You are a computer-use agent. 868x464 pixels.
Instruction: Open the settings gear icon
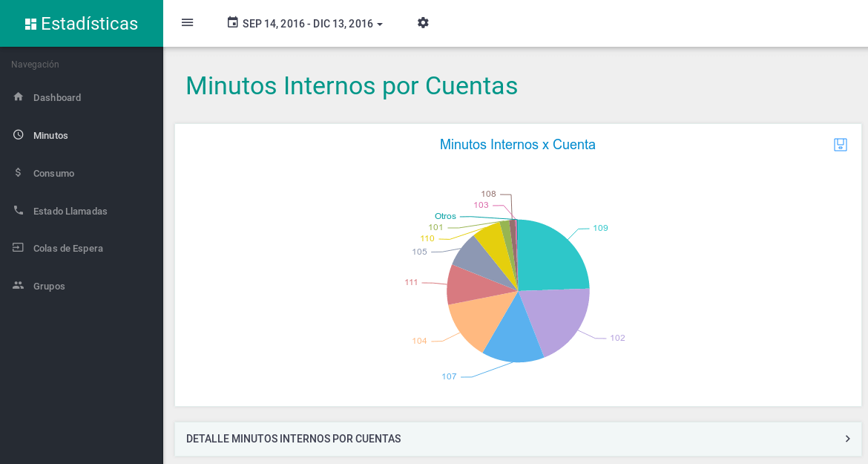(x=423, y=23)
